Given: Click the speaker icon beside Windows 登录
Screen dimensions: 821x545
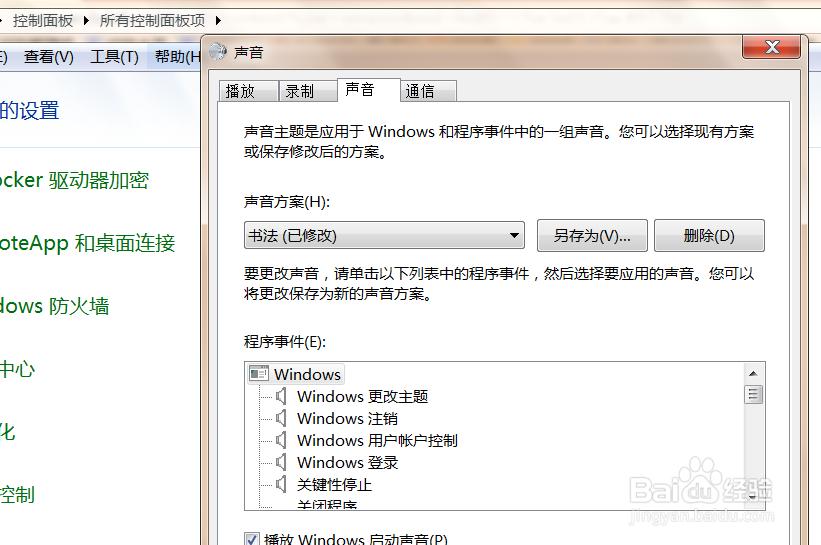Looking at the screenshot, I should [x=281, y=462].
